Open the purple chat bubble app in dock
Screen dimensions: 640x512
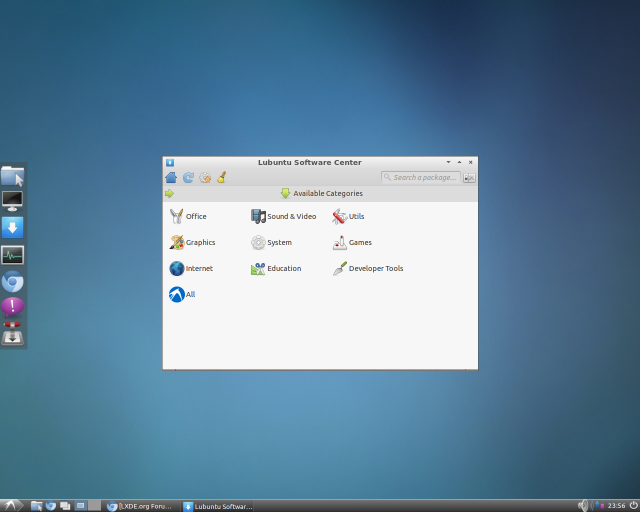(12, 307)
